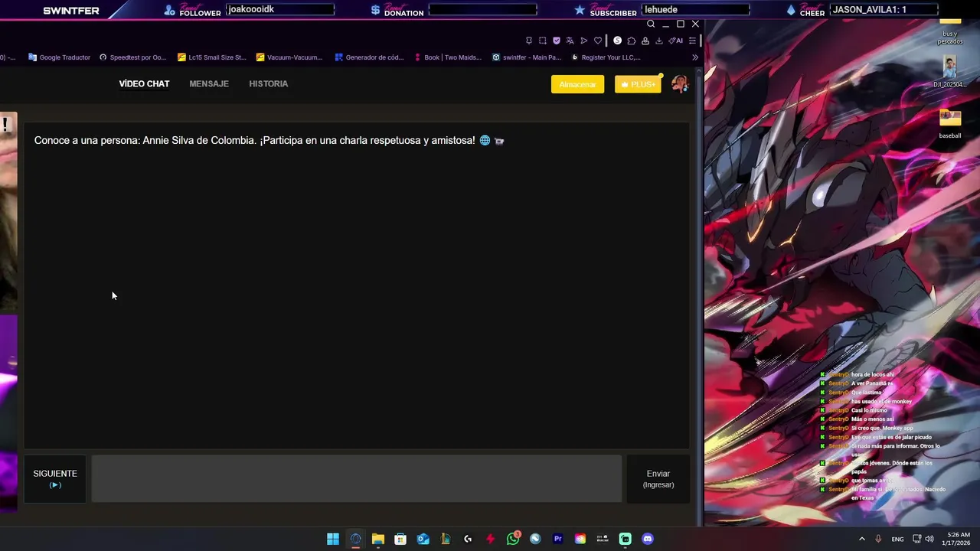The height and width of the screenshot is (551, 980).
Task: Open the green Streamlabs taskbar icon
Action: tap(626, 539)
